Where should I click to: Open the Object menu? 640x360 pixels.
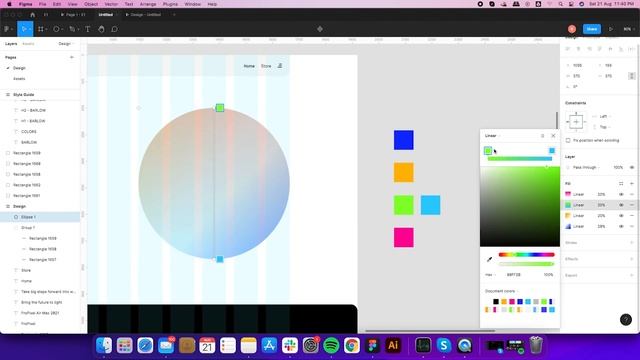click(91, 4)
